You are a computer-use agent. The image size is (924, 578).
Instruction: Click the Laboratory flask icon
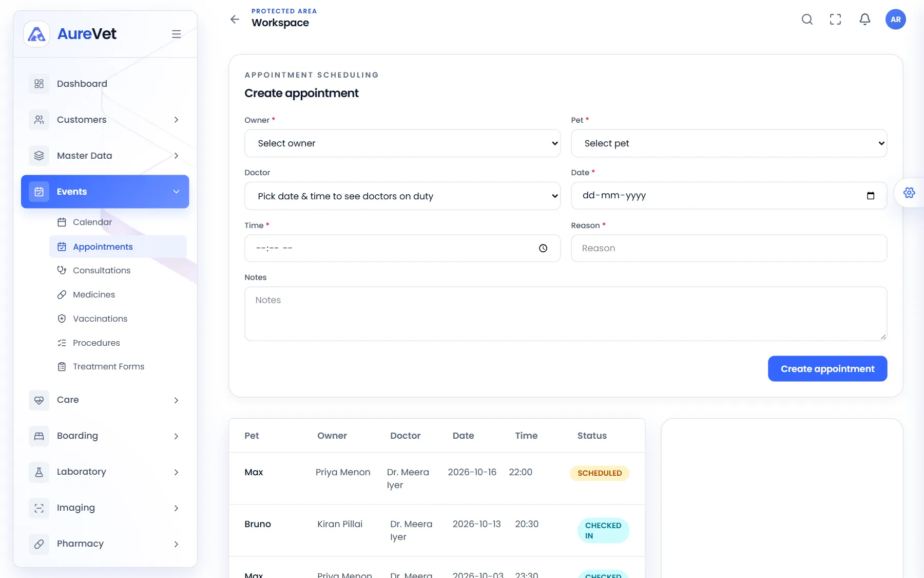point(39,472)
